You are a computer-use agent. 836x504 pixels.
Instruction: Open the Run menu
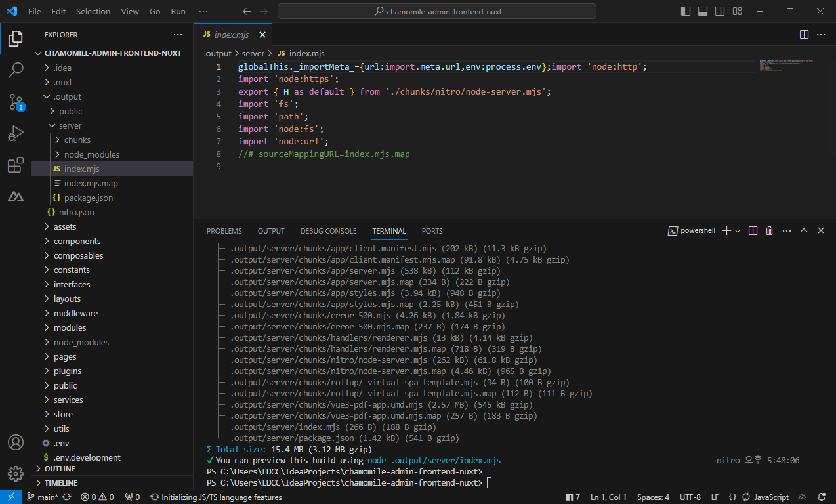coord(178,11)
